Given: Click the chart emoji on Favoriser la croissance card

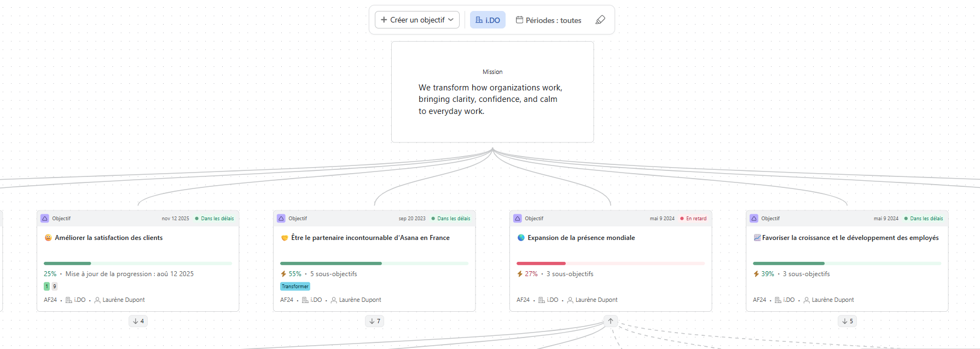Looking at the screenshot, I should (757, 238).
